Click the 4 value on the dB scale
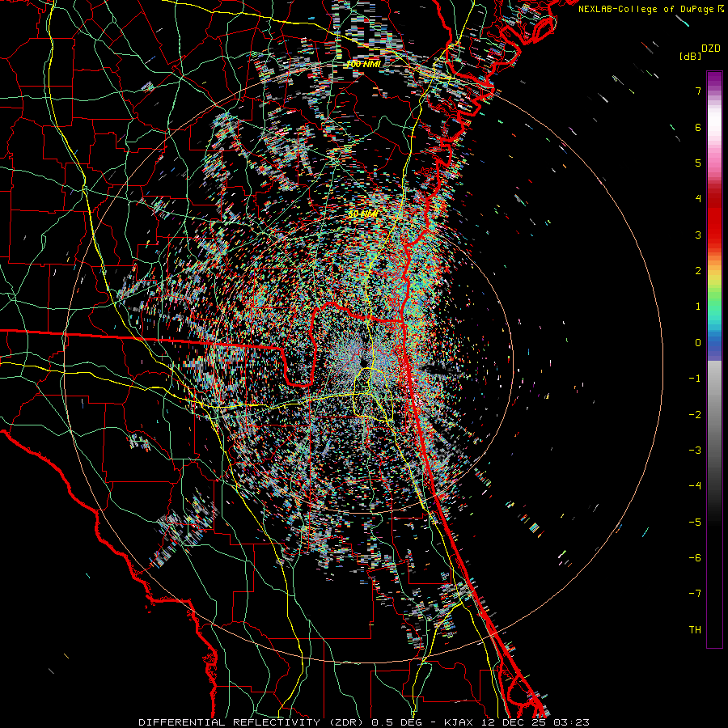The height and width of the screenshot is (728, 728). point(698,198)
